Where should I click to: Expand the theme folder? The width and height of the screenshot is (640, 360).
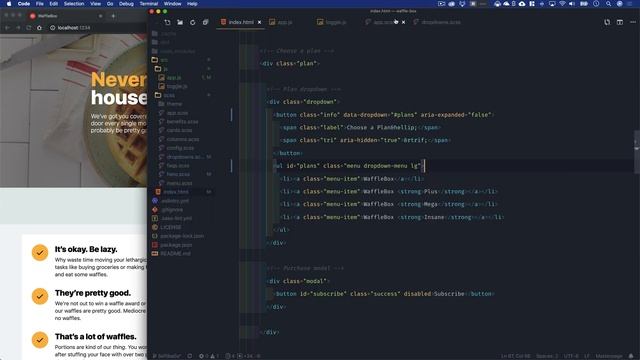pyautogui.click(x=170, y=104)
